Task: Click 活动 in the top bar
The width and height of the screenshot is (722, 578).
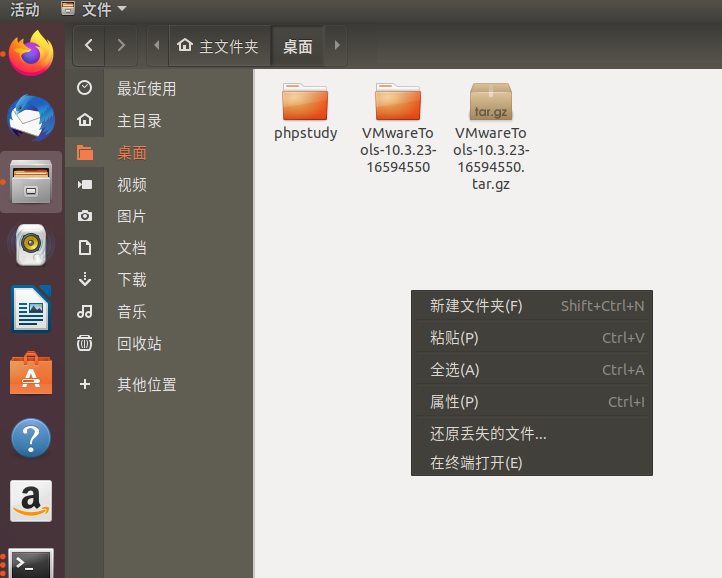Action: click(x=25, y=10)
